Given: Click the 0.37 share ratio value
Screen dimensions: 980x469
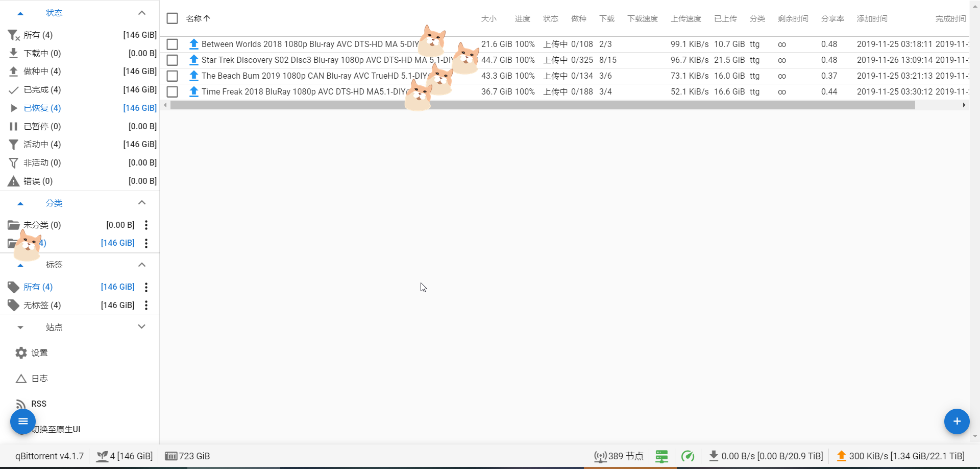Looking at the screenshot, I should tap(829, 76).
